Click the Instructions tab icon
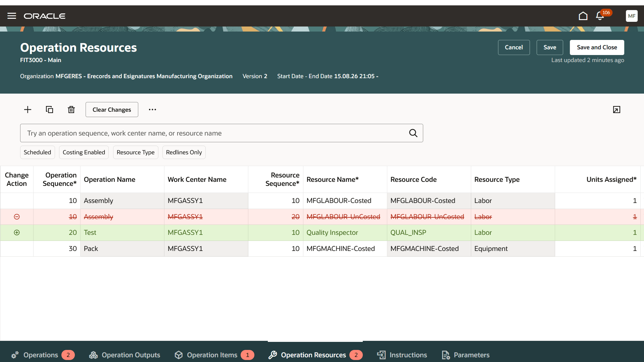644x362 pixels. tap(381, 355)
